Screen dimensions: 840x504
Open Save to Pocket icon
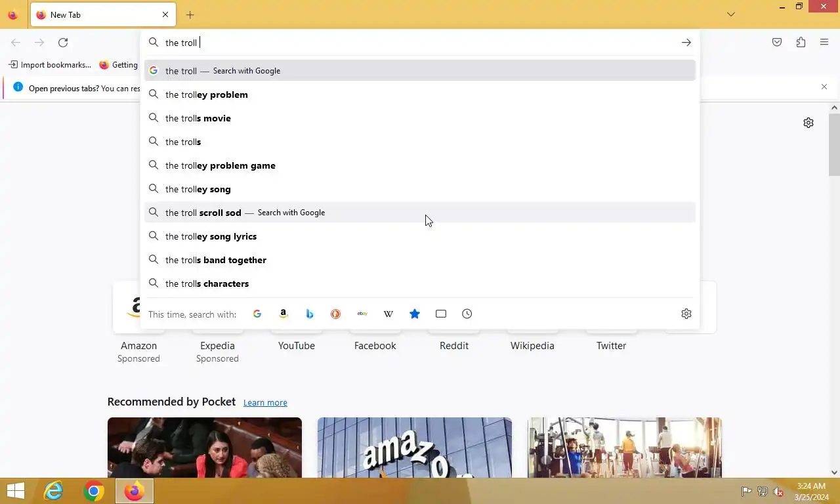[x=777, y=43]
